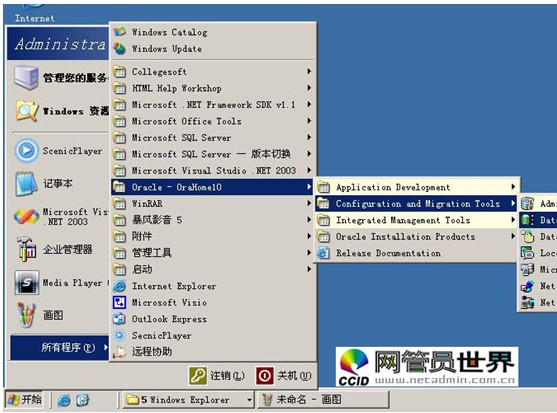
Task: Expand the Application Development arrow
Action: point(513,187)
